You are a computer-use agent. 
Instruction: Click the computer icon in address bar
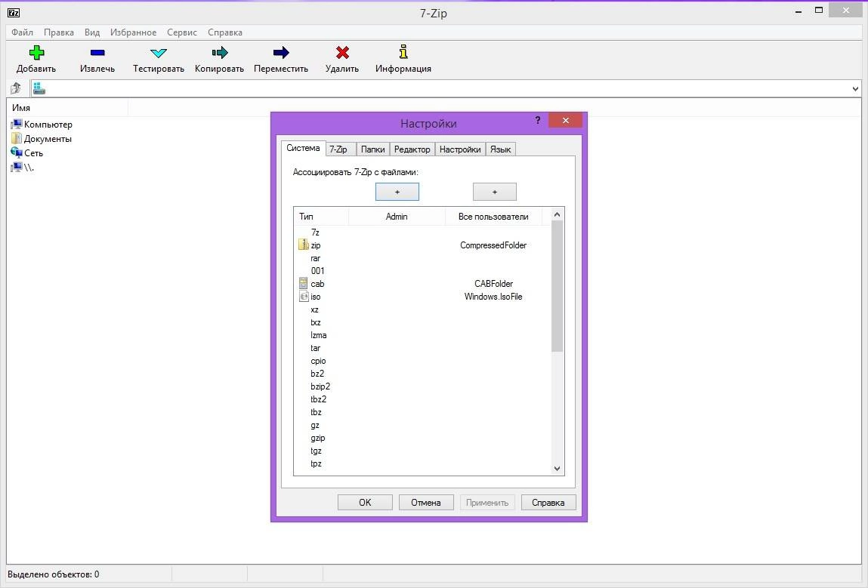click(x=39, y=88)
